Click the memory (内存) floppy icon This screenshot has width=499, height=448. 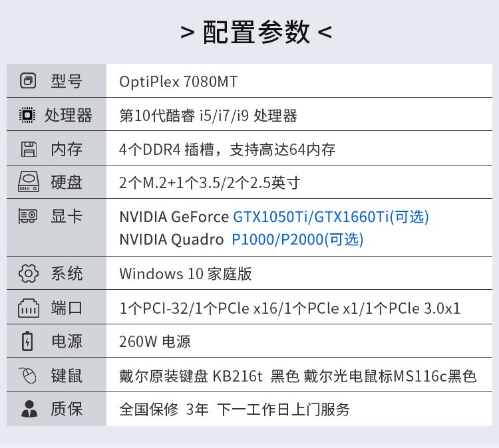29,149
